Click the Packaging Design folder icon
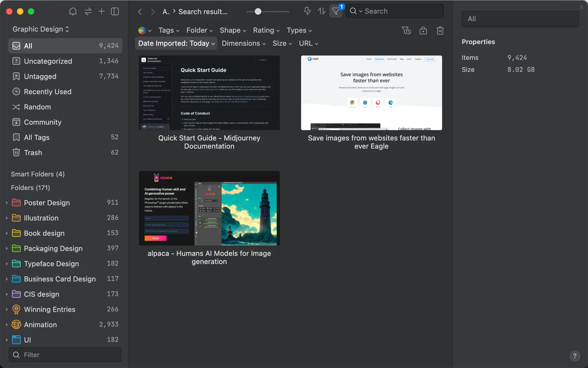The height and width of the screenshot is (368, 588). pos(16,248)
